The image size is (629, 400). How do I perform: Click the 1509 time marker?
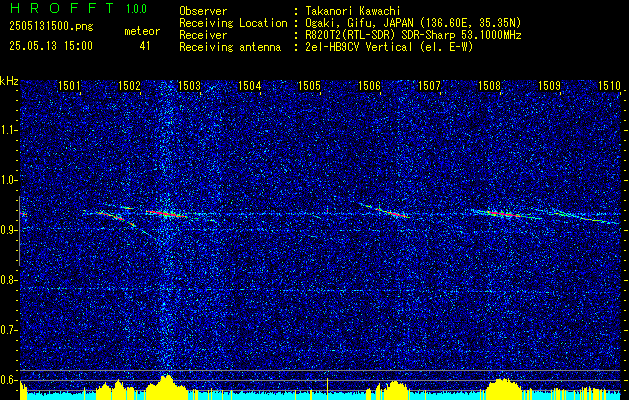tap(549, 85)
